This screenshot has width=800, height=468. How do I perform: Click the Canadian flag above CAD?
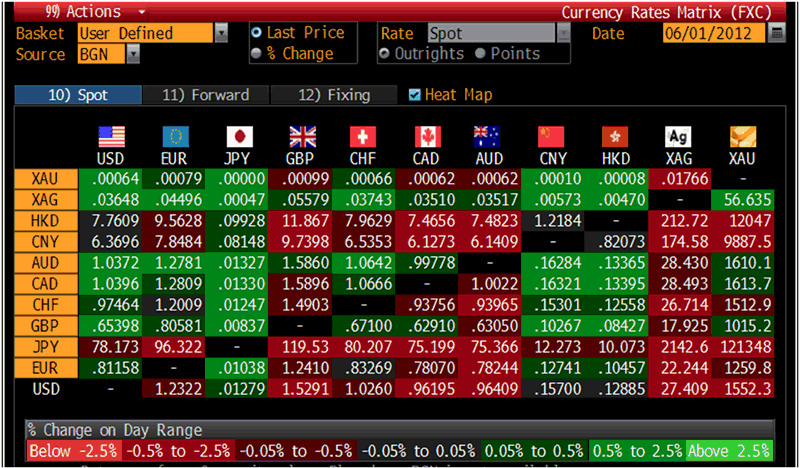(427, 136)
